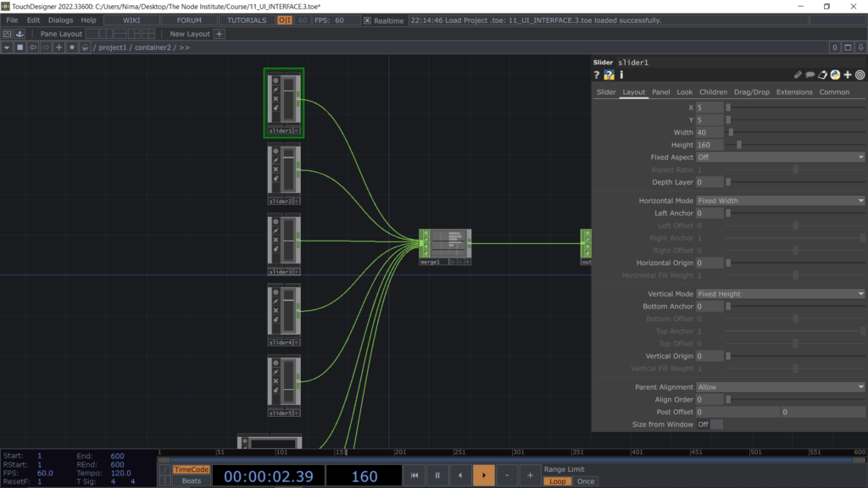The image size is (868, 488).
Task: Go back with the left arrow icon
Action: click(x=33, y=47)
